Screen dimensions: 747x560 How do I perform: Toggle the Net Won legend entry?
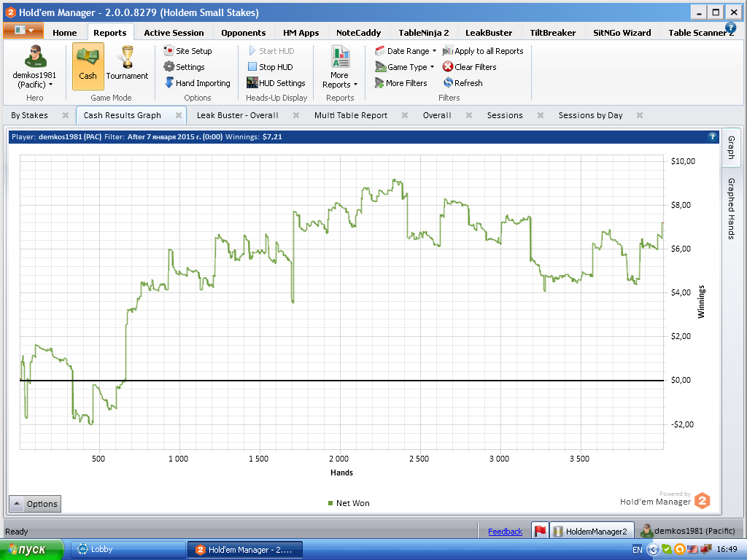tap(349, 503)
